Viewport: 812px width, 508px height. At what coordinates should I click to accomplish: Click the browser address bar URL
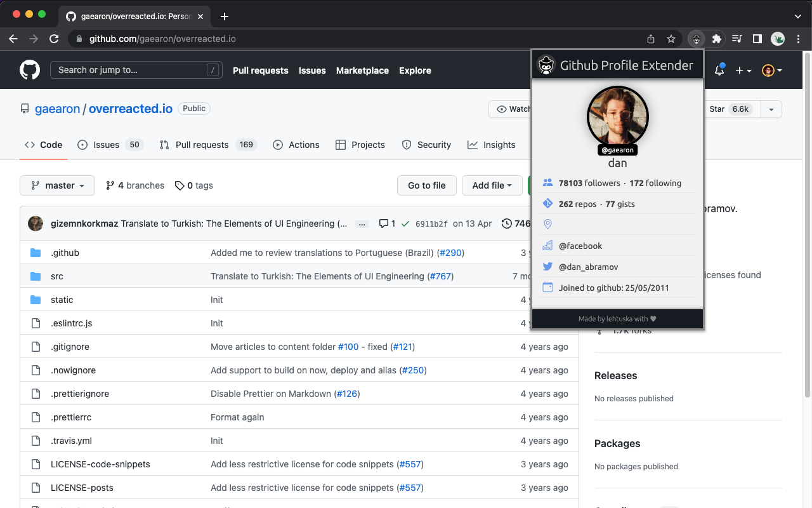coord(162,39)
